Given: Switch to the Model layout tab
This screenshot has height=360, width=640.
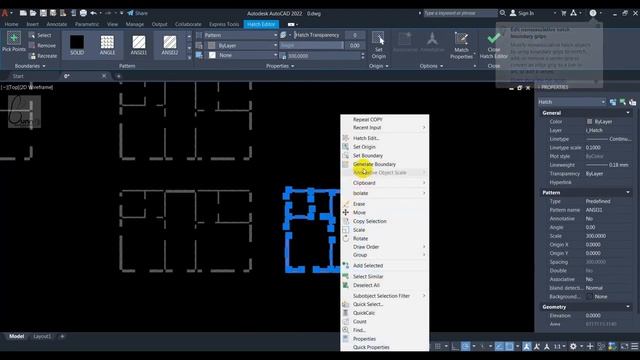Looking at the screenshot, I should 16,336.
